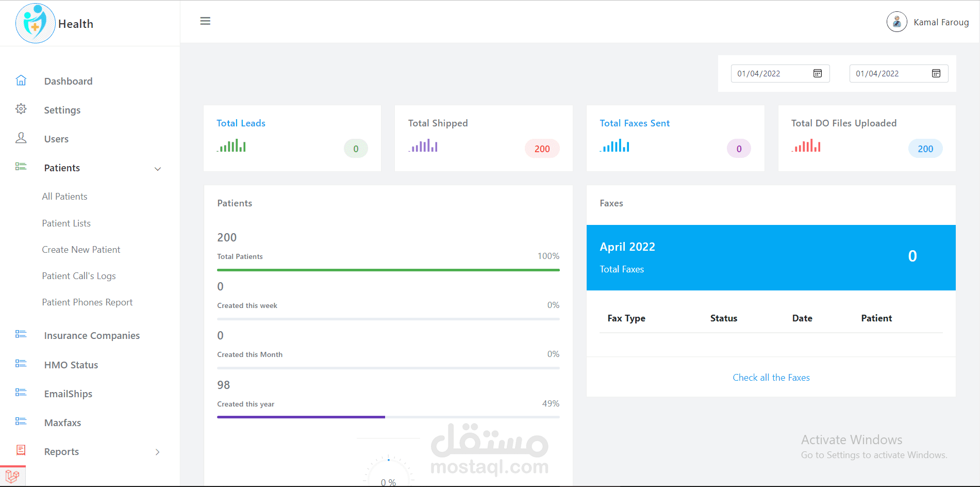Click the Settings gear icon
980x487 pixels.
coord(21,109)
